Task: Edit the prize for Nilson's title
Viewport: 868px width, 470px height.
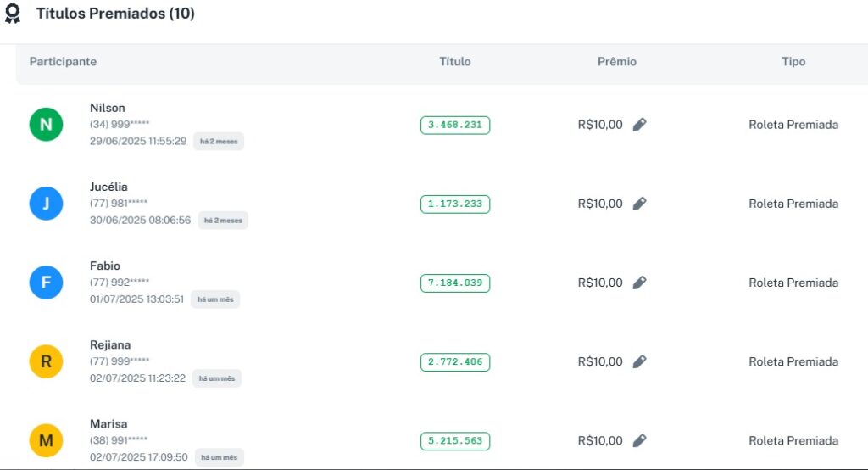Action: 640,125
